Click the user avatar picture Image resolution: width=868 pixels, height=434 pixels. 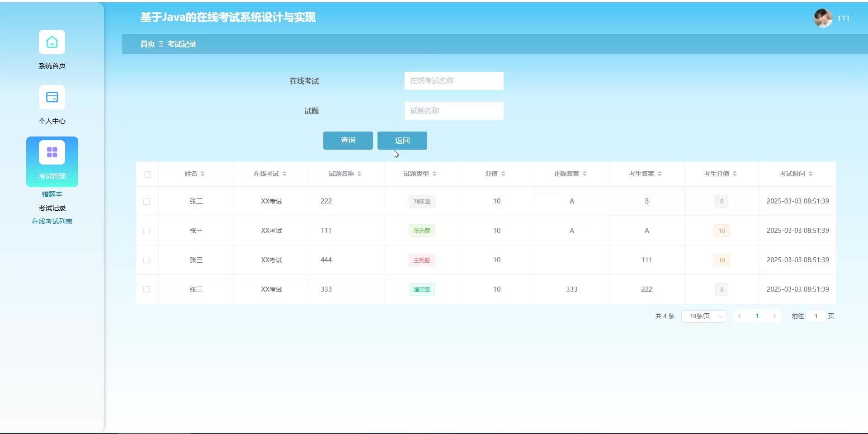click(x=823, y=18)
